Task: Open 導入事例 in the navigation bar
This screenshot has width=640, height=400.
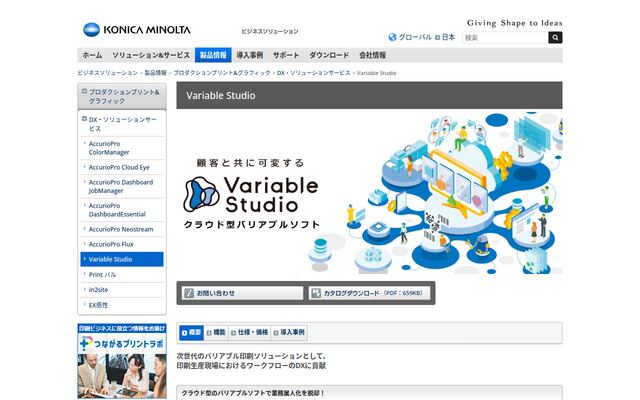Action: point(250,55)
